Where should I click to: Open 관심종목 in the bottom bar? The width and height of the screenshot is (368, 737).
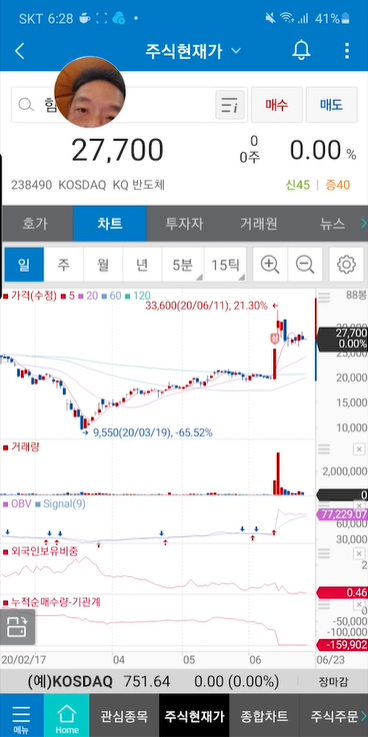pos(124,715)
